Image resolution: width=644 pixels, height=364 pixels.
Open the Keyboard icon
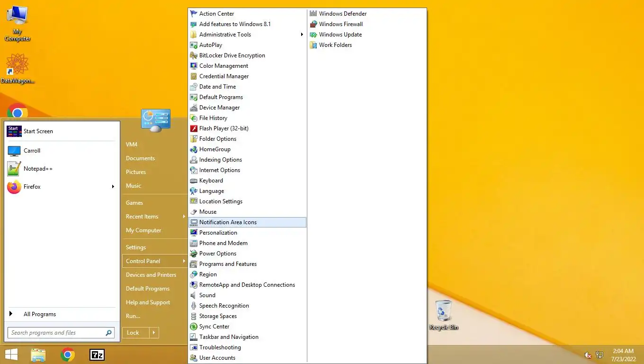(194, 181)
